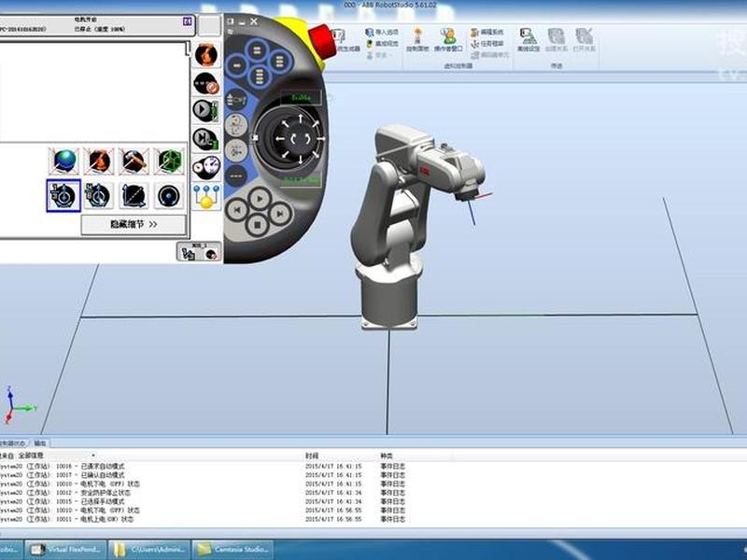The image size is (747, 560).
Task: Open the step mode quickset button
Action: (x=206, y=139)
